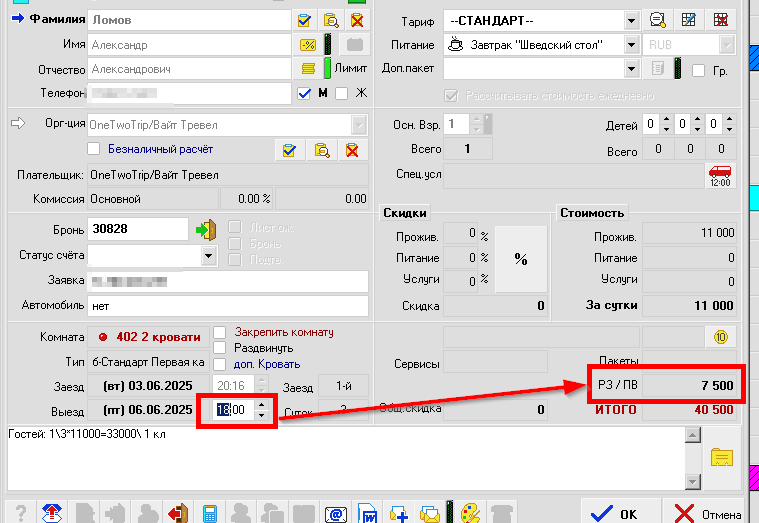Open the Питание meal plan dropdown
Image resolution: width=759 pixels, height=523 pixels.
pyautogui.click(x=631, y=45)
